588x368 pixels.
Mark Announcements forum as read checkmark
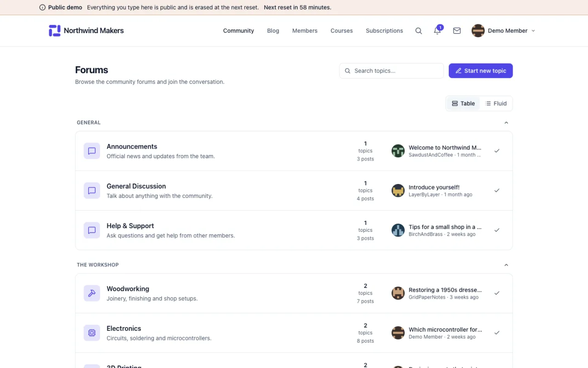point(497,151)
